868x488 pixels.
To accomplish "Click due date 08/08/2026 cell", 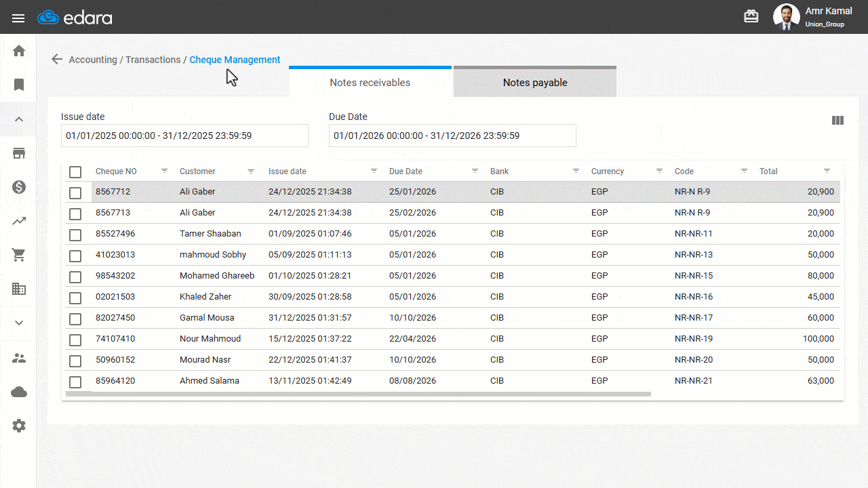I will click(412, 381).
